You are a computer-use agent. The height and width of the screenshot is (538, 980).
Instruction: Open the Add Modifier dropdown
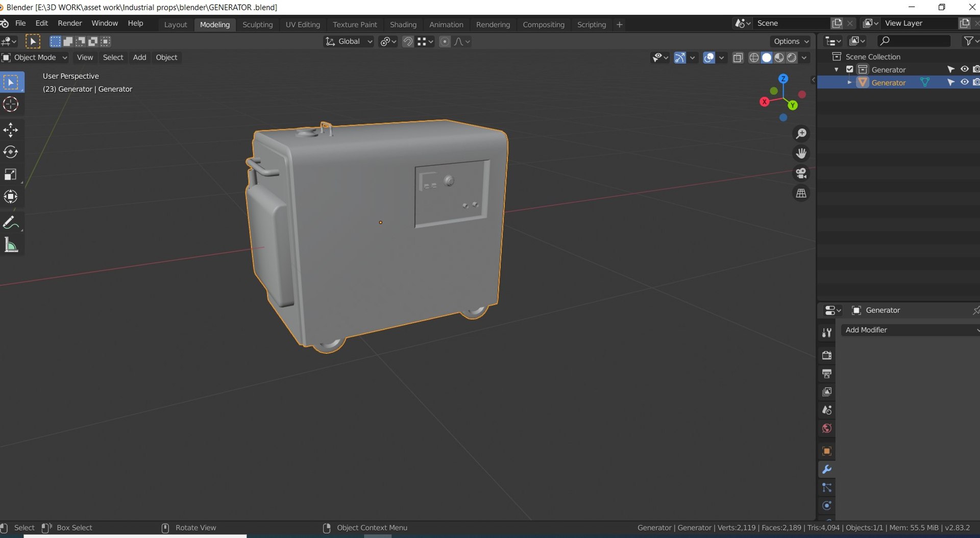pos(911,330)
